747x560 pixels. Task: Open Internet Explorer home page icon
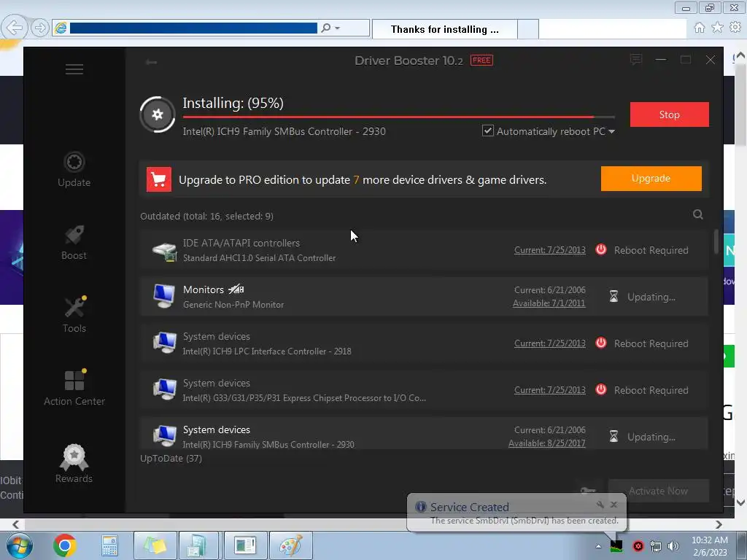[700, 28]
